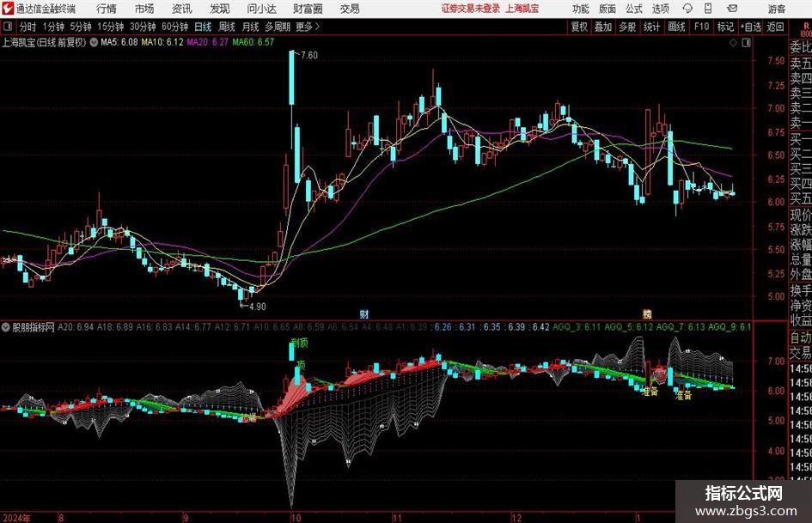
Task: Click the 通达信金融终端 title text
Action: point(46,9)
